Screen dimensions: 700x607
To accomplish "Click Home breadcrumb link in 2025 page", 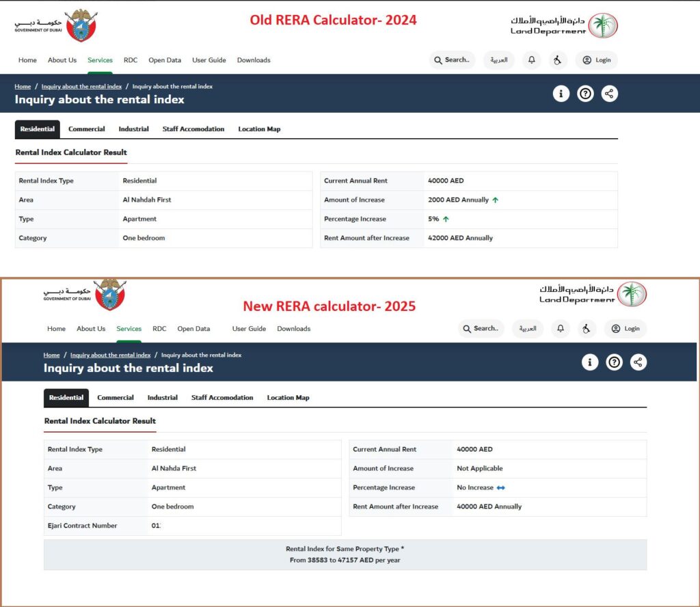I will point(51,355).
